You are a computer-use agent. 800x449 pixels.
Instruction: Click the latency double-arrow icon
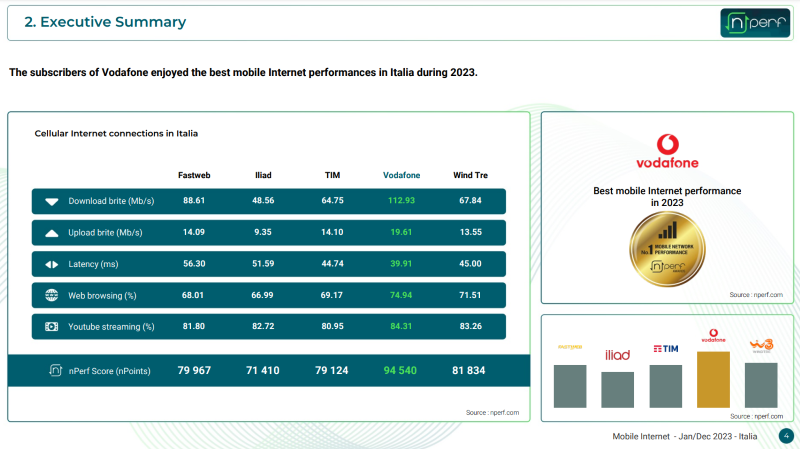[x=52, y=264]
